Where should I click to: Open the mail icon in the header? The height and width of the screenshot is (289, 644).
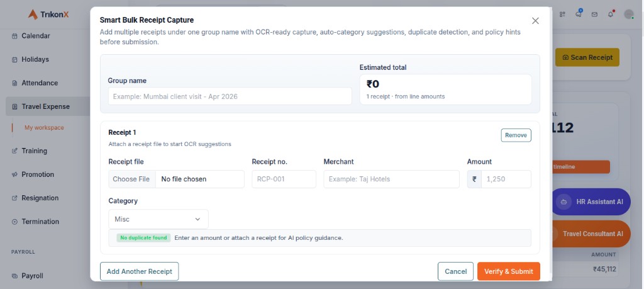pos(594,14)
